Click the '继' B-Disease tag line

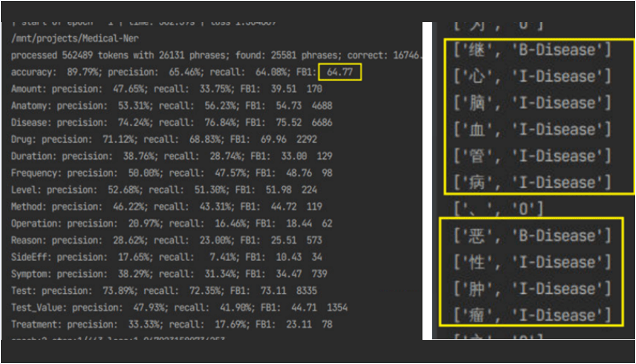click(x=532, y=50)
